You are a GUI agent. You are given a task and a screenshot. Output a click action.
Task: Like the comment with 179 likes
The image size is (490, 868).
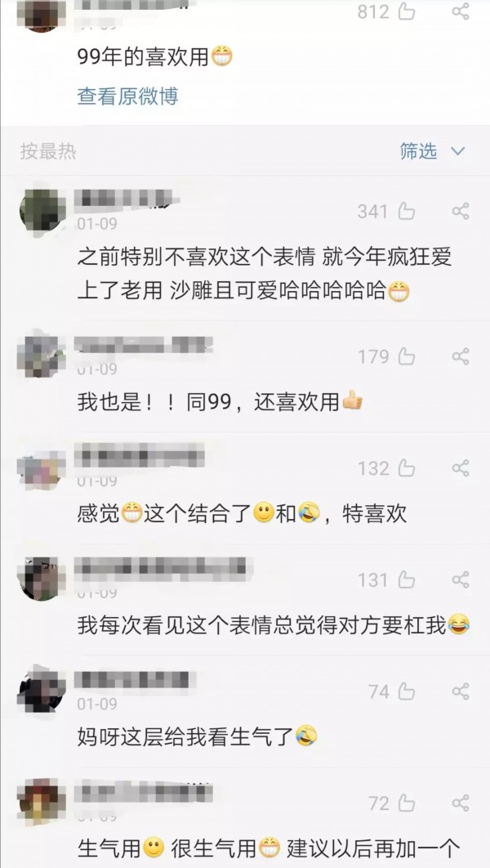pos(407,356)
